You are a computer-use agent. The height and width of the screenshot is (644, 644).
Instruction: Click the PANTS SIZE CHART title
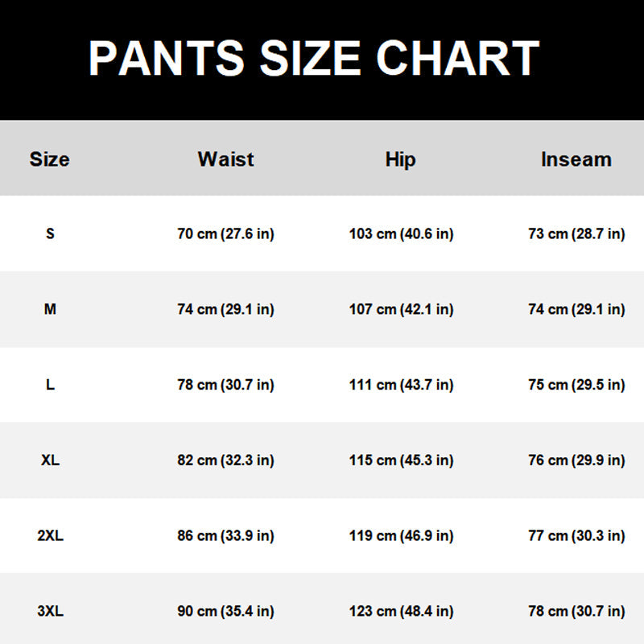click(314, 58)
